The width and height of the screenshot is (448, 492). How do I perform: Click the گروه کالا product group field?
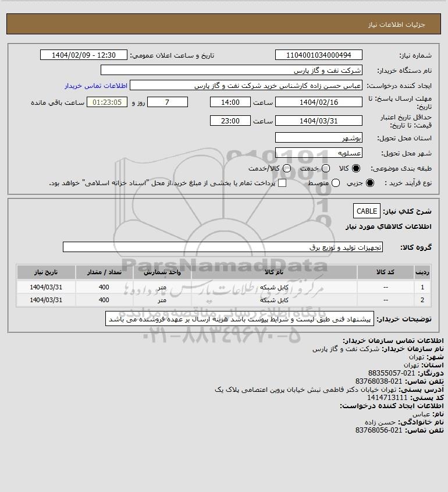[x=223, y=247]
